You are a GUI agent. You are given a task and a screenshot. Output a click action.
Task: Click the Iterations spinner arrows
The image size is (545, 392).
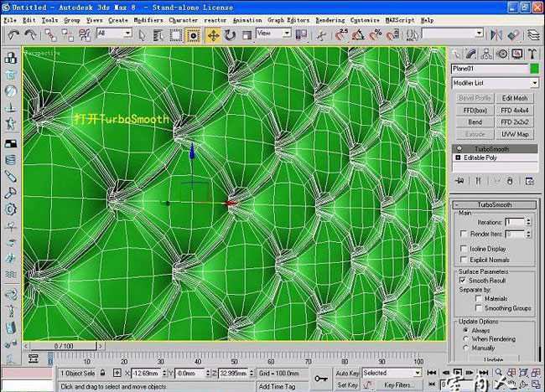pos(529,222)
